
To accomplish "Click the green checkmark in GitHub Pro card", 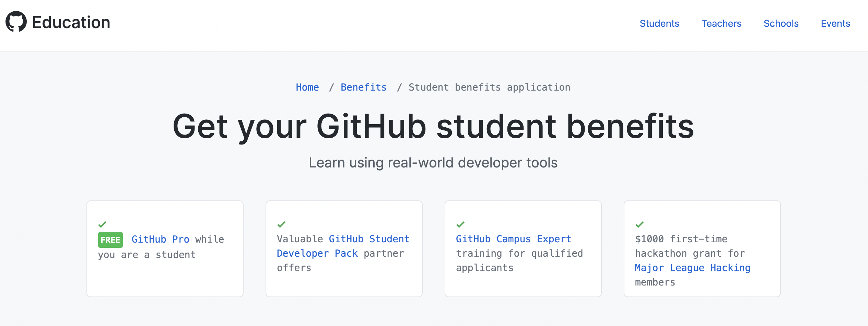I will pyautogui.click(x=102, y=224).
